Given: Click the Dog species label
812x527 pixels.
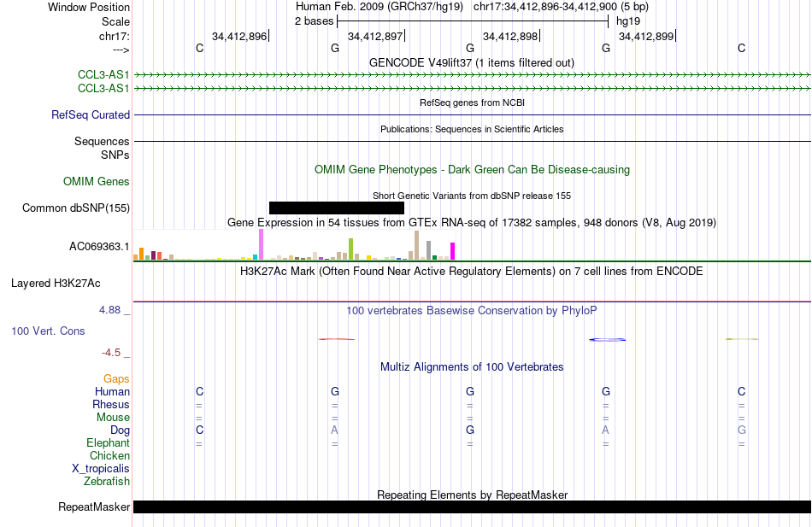Looking at the screenshot, I should point(121,430).
